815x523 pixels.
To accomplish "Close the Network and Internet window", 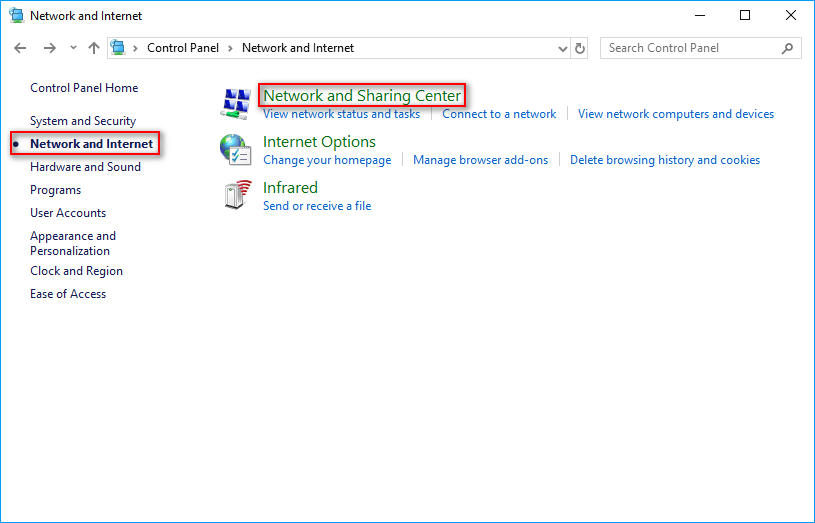I will pyautogui.click(x=791, y=16).
